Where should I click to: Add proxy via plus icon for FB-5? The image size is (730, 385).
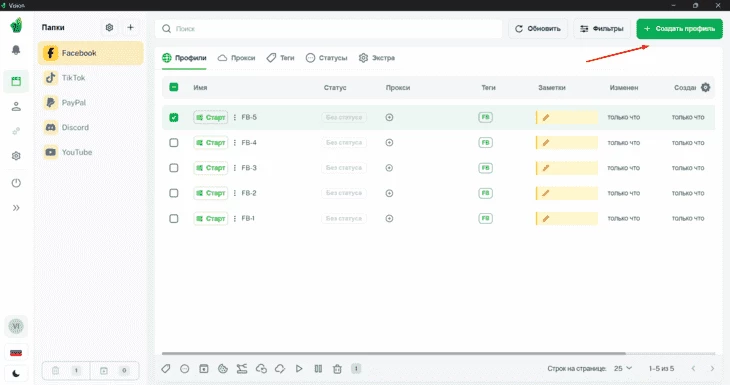389,117
